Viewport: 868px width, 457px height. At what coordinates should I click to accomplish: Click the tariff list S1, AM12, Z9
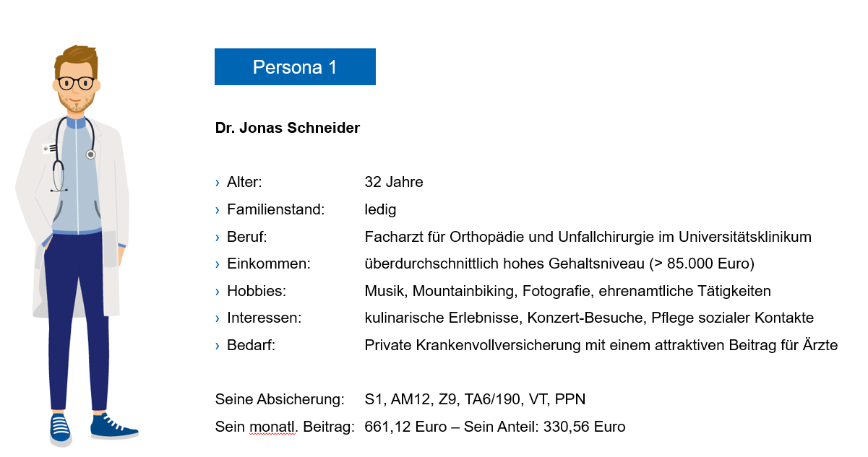(x=476, y=399)
